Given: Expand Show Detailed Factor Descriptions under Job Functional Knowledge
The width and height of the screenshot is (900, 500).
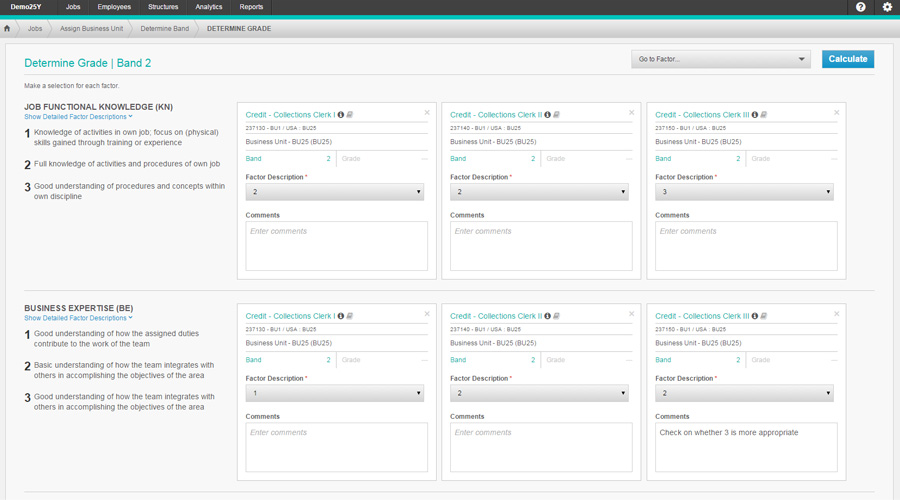Looking at the screenshot, I should click(x=78, y=117).
